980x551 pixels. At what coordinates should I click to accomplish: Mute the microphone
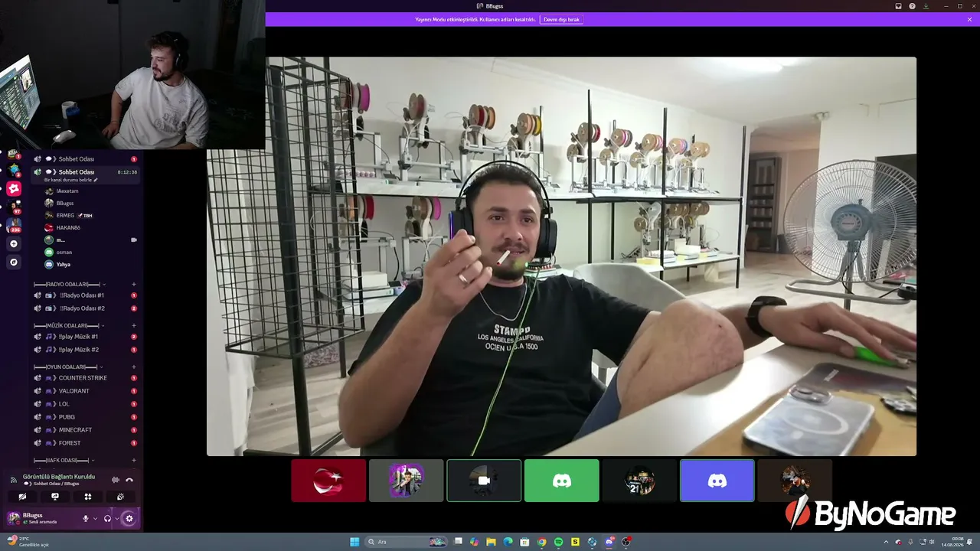pyautogui.click(x=86, y=518)
